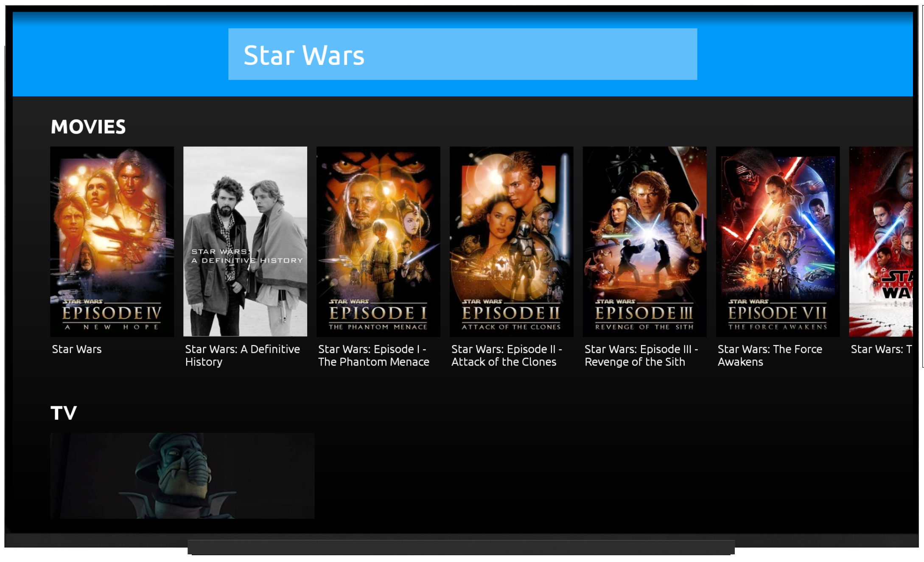
Task: Click "Star Wars: Episode I - The Phantom Menace" title
Action: [x=374, y=355]
